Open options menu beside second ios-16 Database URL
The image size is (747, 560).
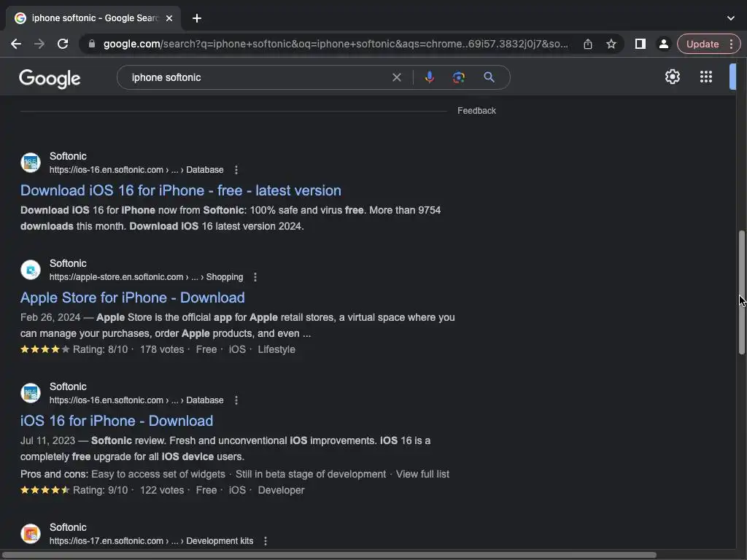[x=236, y=400]
